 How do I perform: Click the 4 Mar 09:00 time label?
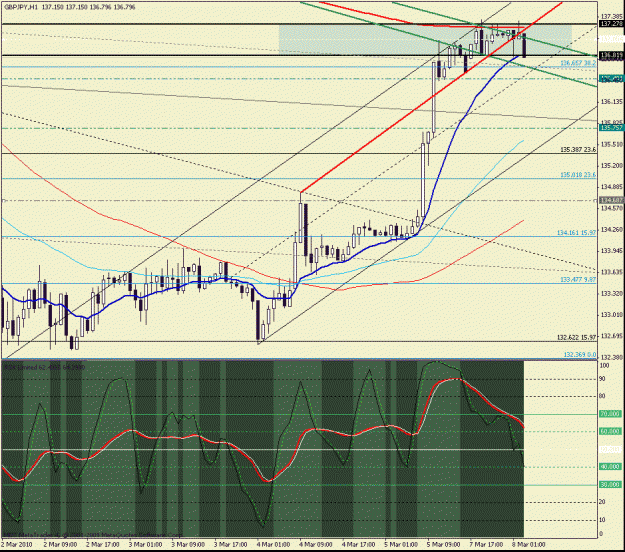click(x=316, y=544)
